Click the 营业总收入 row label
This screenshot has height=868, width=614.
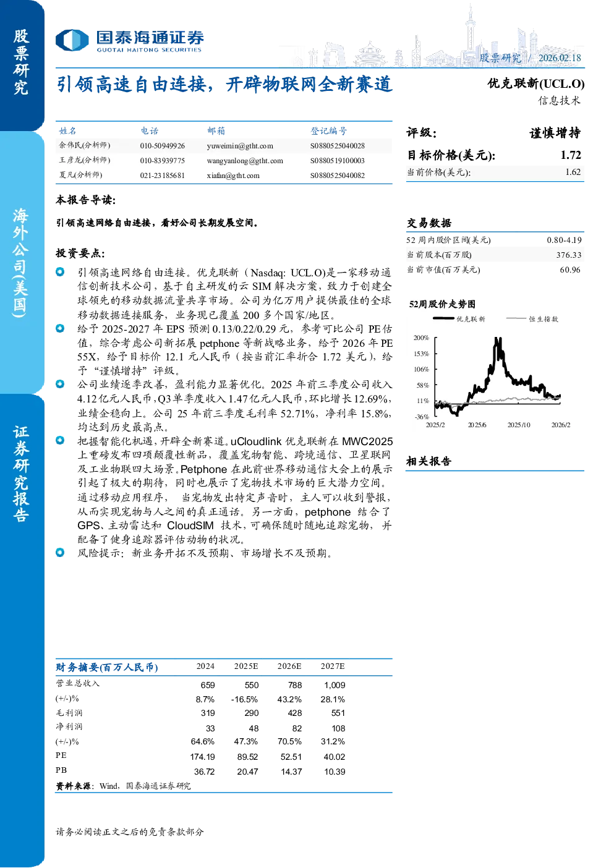[78, 683]
